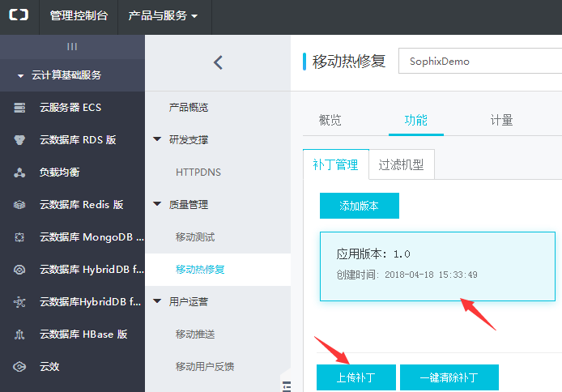Click the 上传补丁 button

pos(356,377)
